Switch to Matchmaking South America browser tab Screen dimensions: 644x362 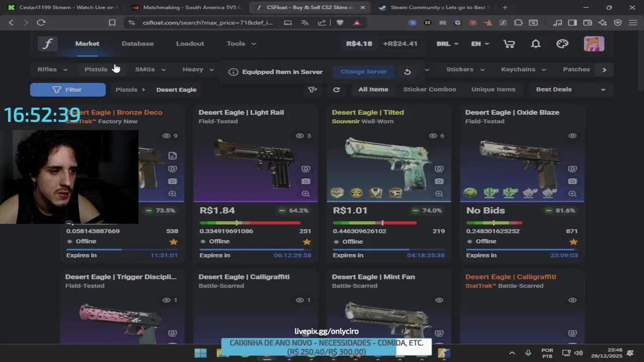(x=186, y=8)
